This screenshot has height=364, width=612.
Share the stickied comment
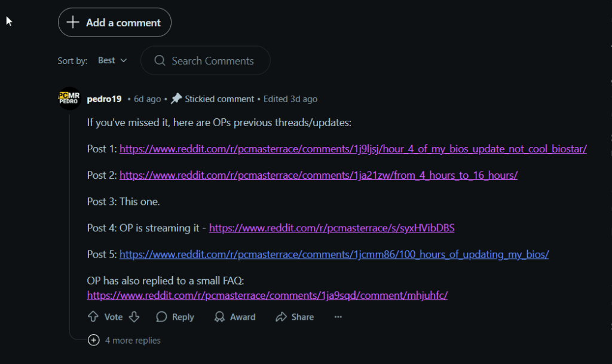click(x=295, y=317)
